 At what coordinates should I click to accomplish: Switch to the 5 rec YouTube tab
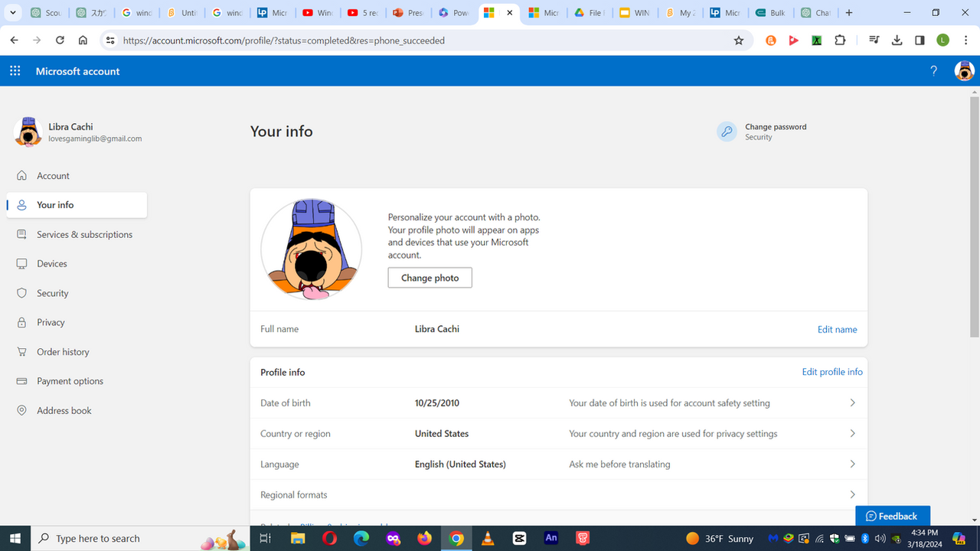pos(363,13)
